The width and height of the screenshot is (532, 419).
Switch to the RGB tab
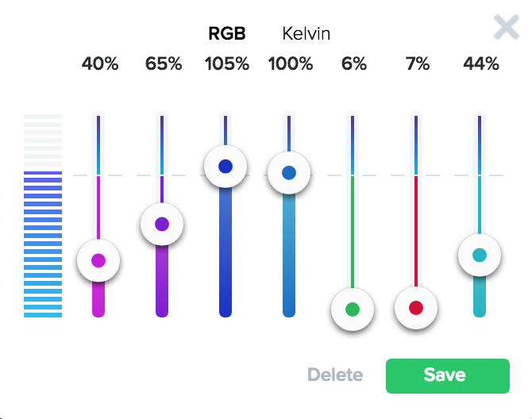pyautogui.click(x=227, y=33)
